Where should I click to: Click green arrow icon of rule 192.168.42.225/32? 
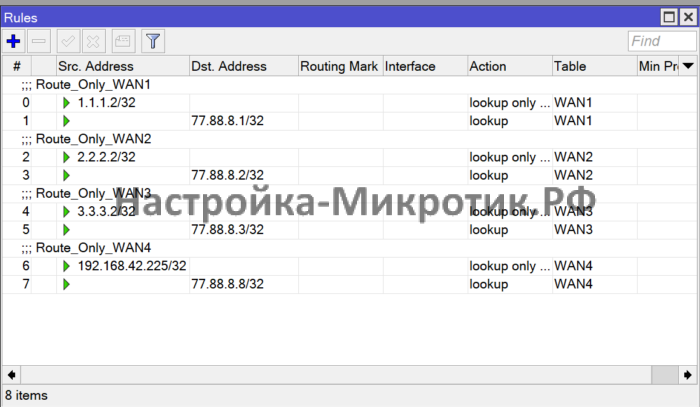[x=67, y=266]
